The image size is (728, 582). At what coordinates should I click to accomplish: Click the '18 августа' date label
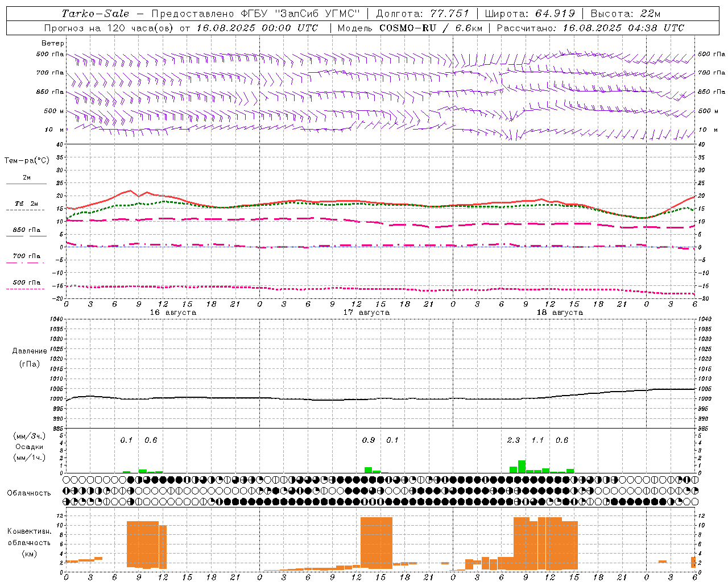pos(560,313)
